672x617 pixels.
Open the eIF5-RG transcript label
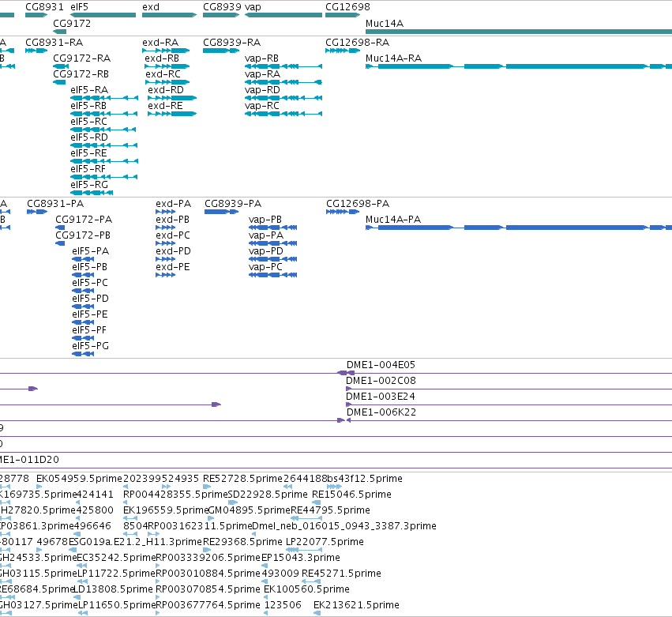(89, 184)
